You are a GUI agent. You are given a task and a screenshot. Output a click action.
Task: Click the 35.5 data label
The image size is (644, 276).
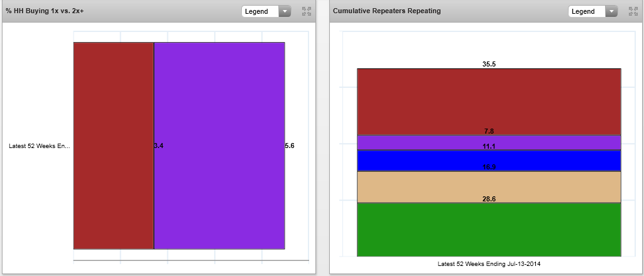click(489, 64)
